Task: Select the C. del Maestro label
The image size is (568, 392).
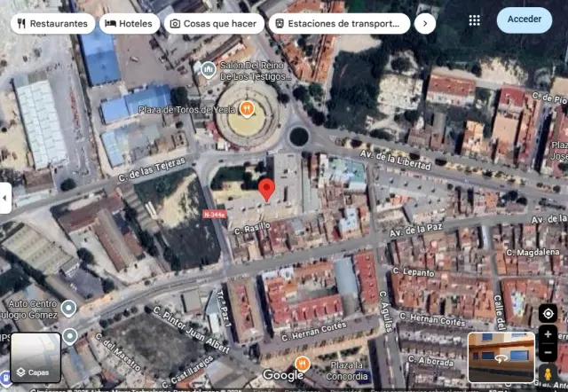Action: point(118,351)
